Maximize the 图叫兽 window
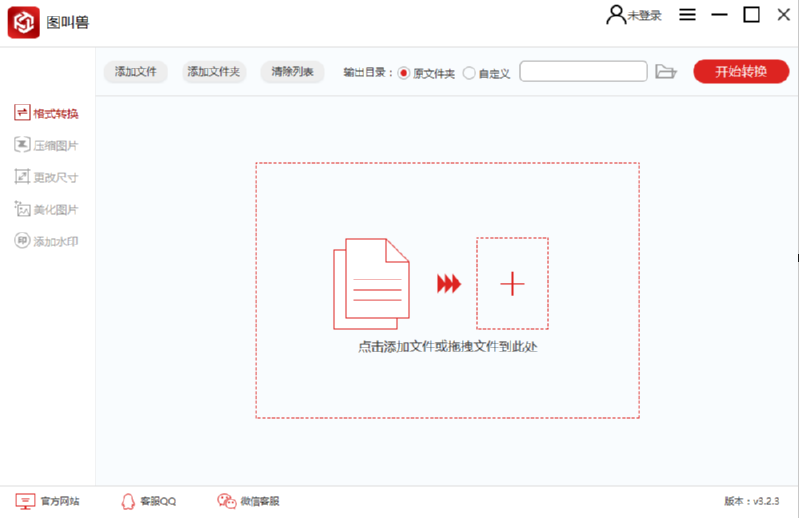Image resolution: width=799 pixels, height=518 pixels. pos(752,15)
